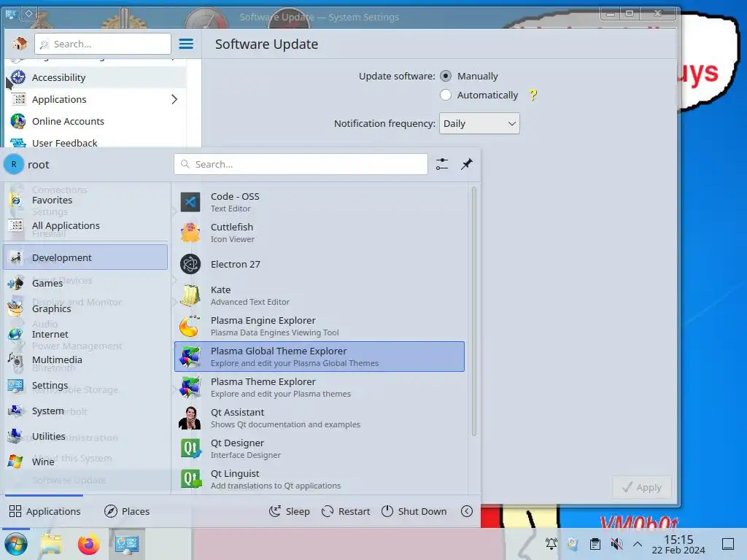
Task: Open notifications bell in system tray
Action: (551, 543)
